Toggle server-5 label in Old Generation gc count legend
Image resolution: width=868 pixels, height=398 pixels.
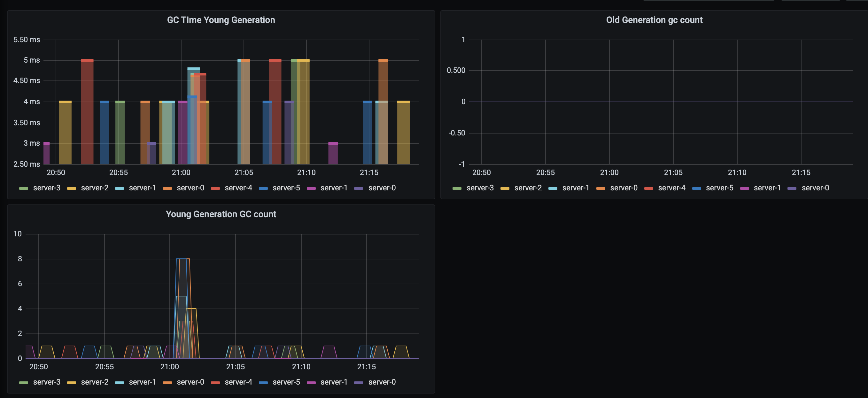click(719, 188)
